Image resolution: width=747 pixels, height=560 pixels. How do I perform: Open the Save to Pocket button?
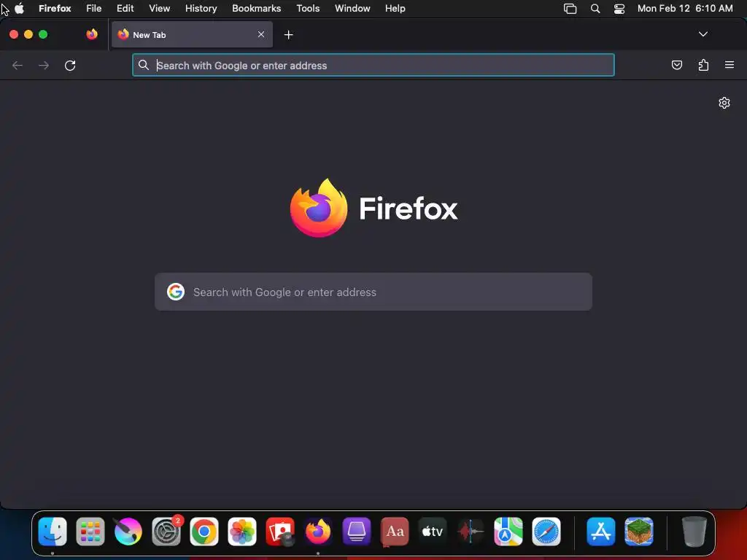676,65
